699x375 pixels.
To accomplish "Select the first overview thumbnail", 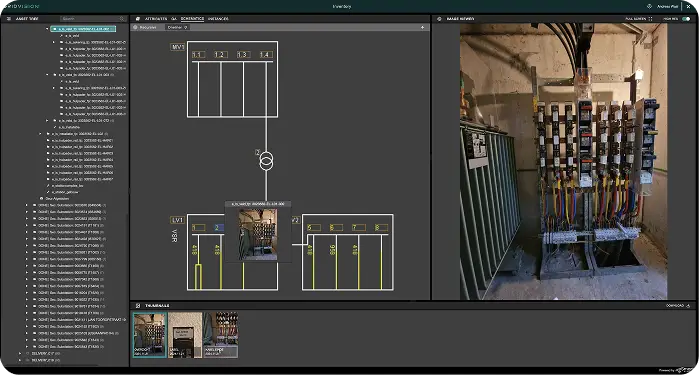I will coord(150,335).
